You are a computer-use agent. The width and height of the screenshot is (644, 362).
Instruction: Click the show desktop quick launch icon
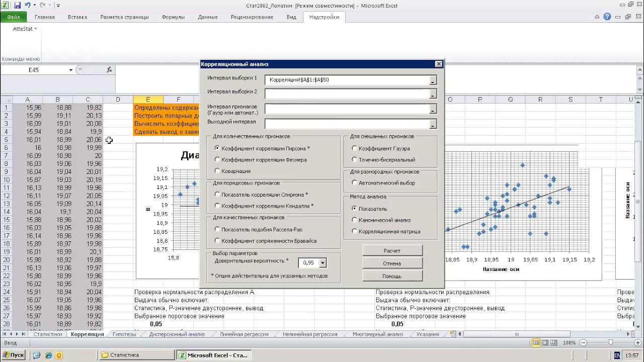(x=37, y=355)
